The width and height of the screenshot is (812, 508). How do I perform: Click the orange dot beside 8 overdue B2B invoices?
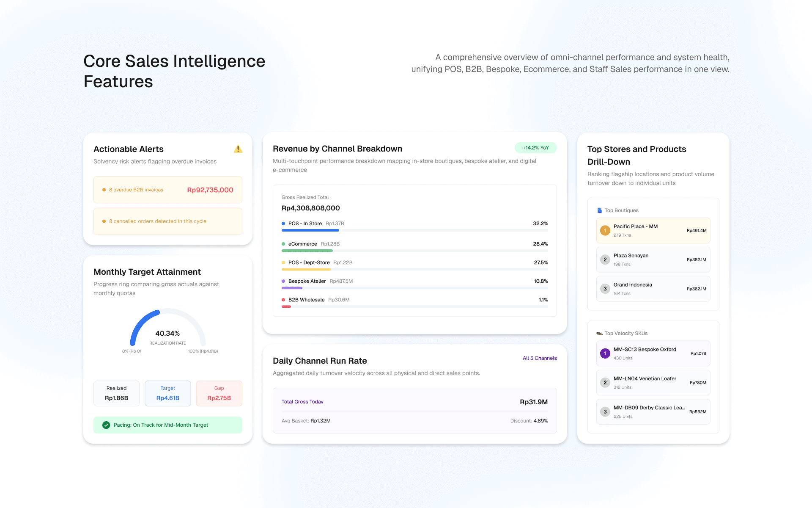click(x=104, y=190)
